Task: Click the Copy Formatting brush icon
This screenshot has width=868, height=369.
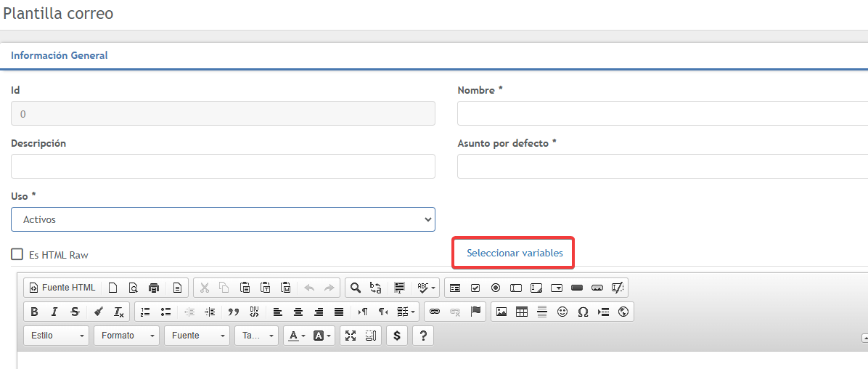Action: 98,312
